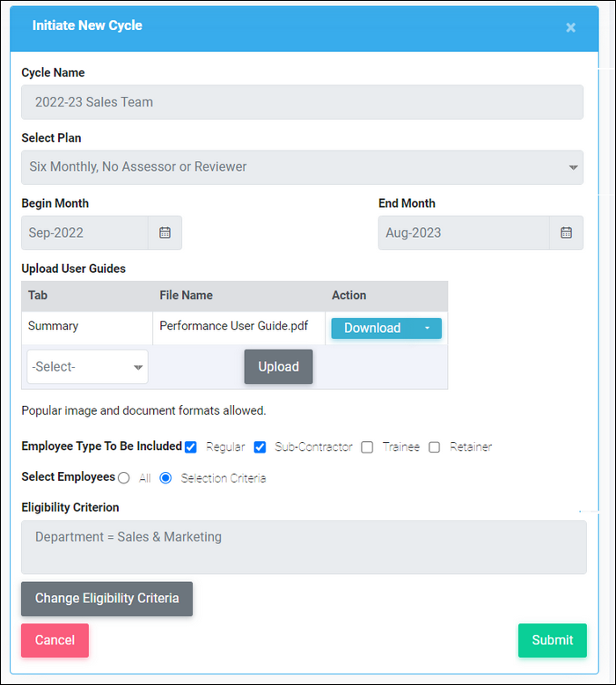Close the Initiate New Cycle dialog
This screenshot has height=685, width=616.
[x=570, y=27]
